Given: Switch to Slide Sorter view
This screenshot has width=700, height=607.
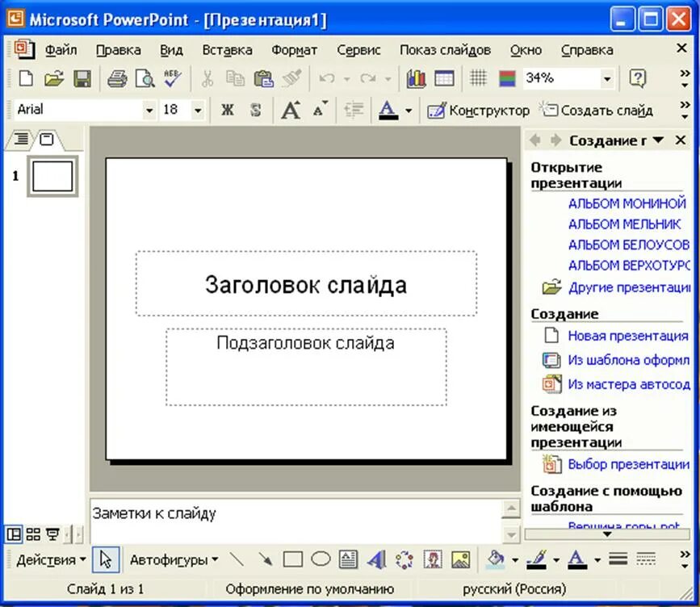Looking at the screenshot, I should click(33, 534).
